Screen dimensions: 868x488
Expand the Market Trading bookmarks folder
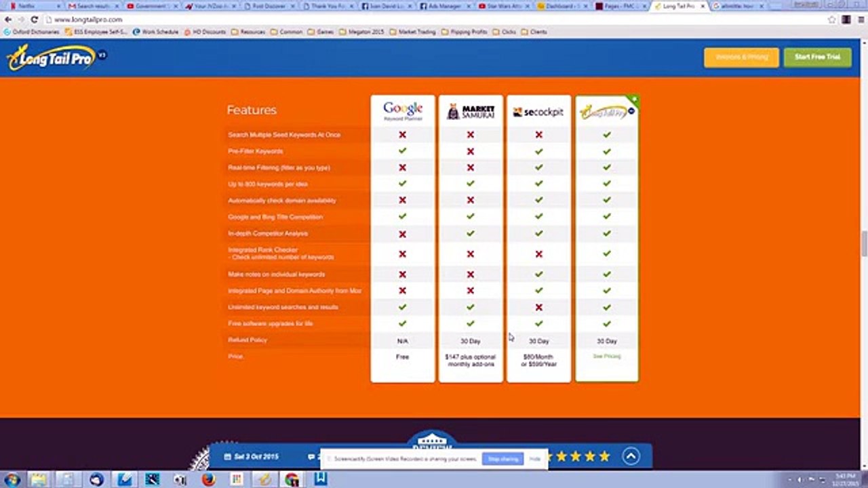click(413, 32)
